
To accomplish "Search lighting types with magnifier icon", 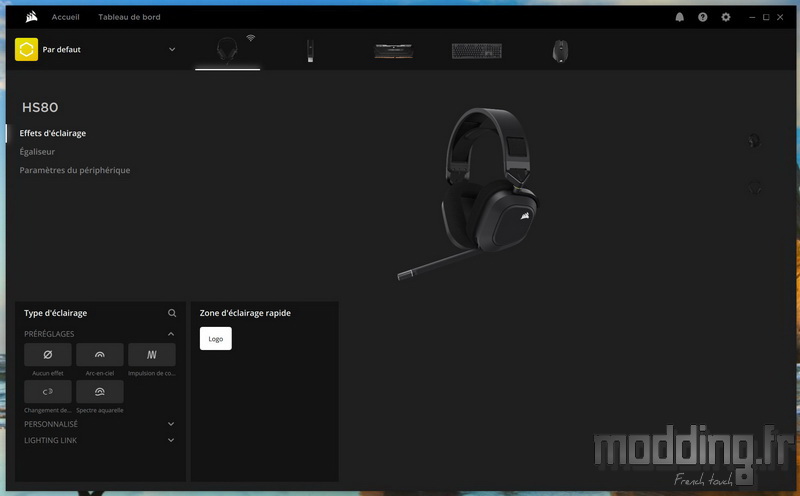I will 172,313.
